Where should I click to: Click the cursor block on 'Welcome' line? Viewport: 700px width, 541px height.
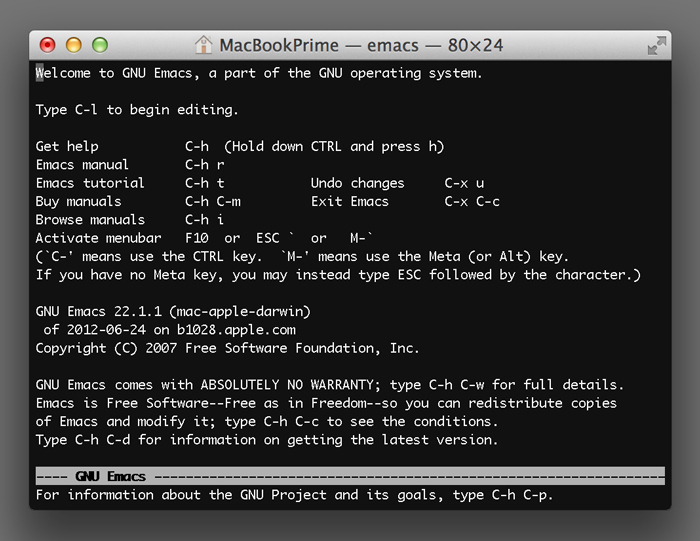tap(40, 73)
